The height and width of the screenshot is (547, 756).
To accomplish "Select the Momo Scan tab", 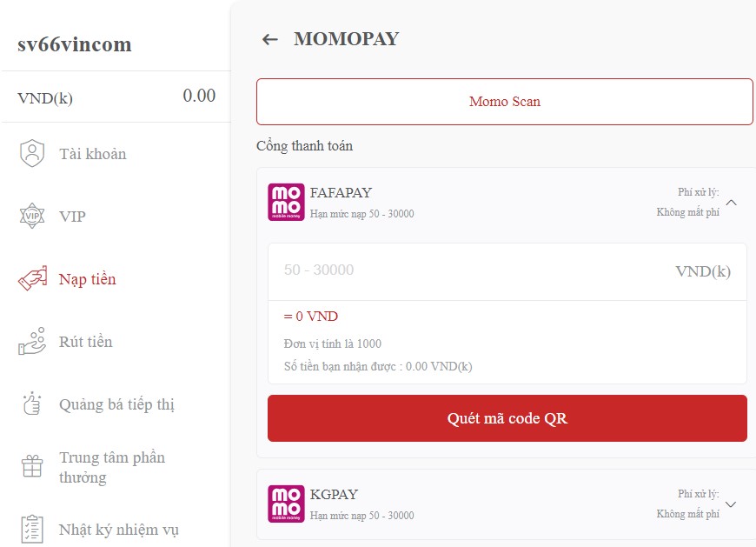I will coord(504,102).
